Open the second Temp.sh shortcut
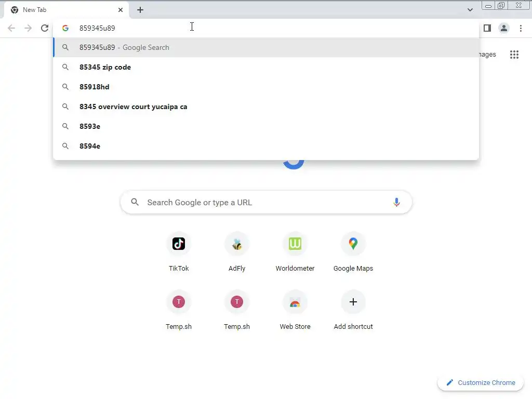 point(237,311)
